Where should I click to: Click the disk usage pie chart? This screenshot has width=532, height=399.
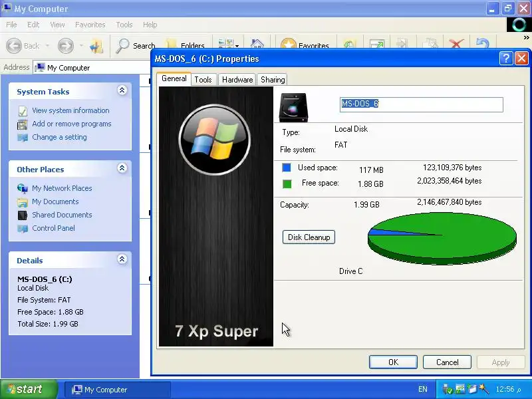(442, 238)
